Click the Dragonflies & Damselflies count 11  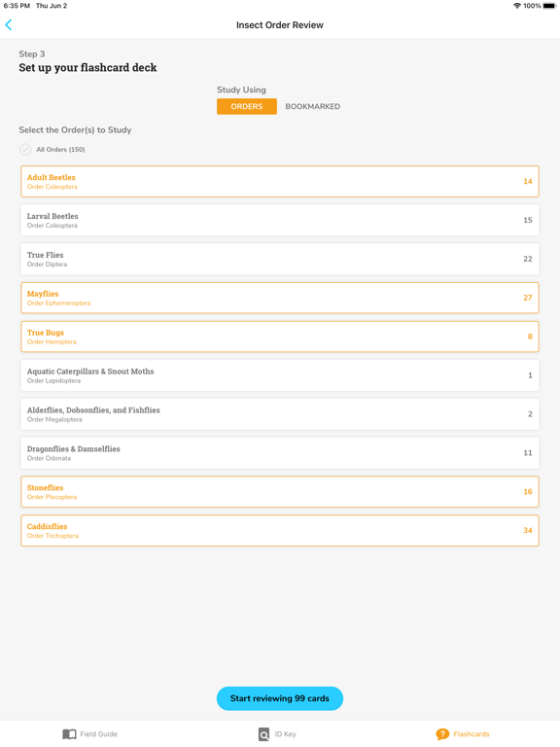click(x=528, y=452)
